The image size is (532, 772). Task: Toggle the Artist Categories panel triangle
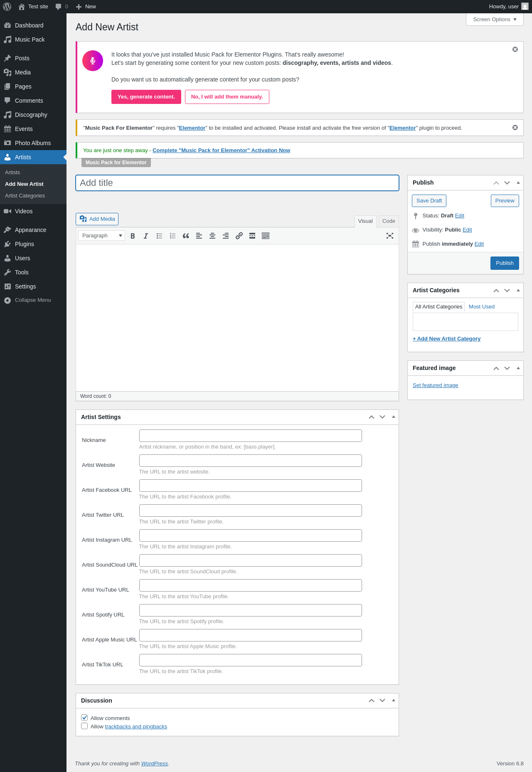tap(518, 290)
